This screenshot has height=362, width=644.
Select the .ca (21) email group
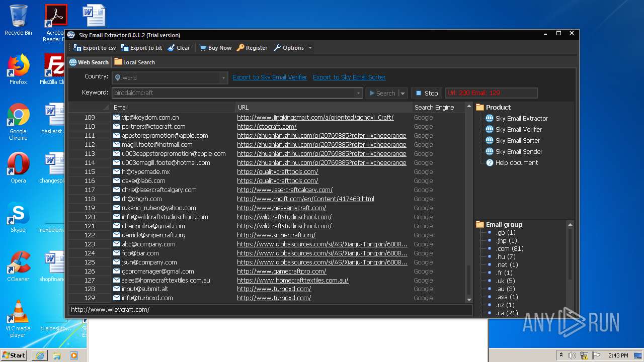point(507,313)
